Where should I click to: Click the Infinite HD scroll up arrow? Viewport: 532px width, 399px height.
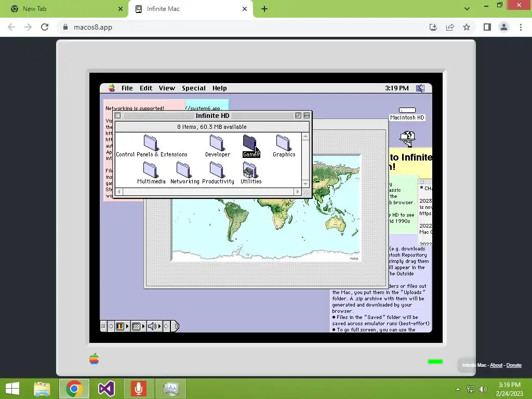[305, 137]
